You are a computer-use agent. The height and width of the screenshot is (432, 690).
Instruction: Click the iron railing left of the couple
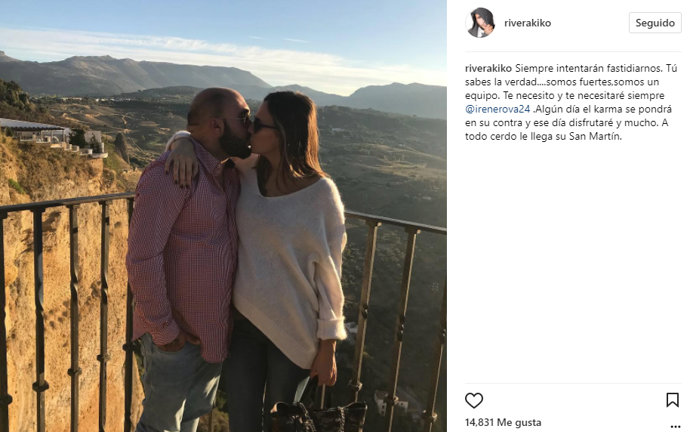click(66, 308)
